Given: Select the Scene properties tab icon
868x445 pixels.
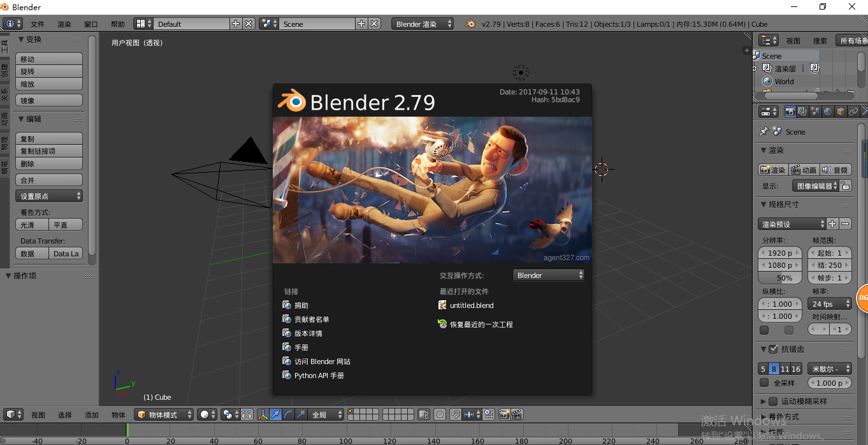Looking at the screenshot, I should [x=815, y=111].
